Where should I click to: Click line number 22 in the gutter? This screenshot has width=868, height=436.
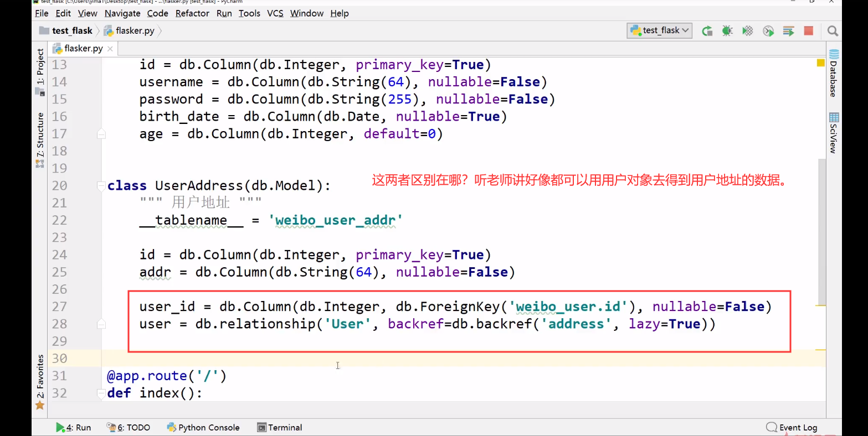pyautogui.click(x=59, y=220)
